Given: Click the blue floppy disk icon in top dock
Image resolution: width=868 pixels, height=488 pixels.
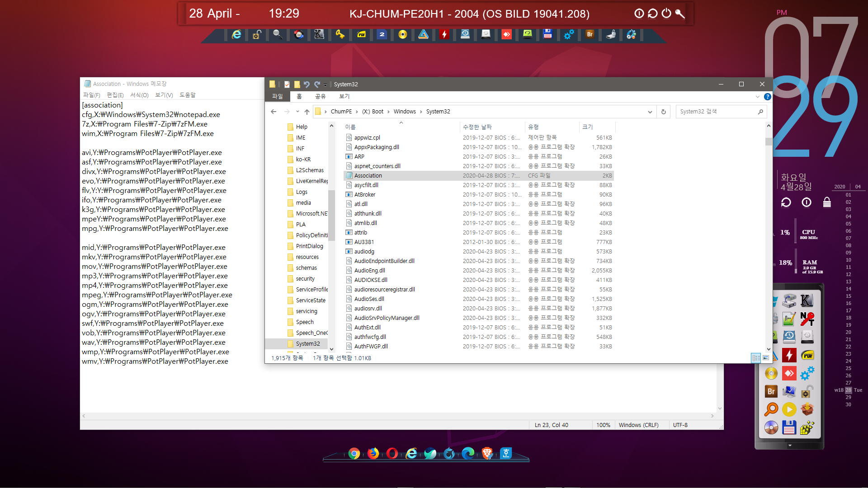Looking at the screenshot, I should point(547,34).
